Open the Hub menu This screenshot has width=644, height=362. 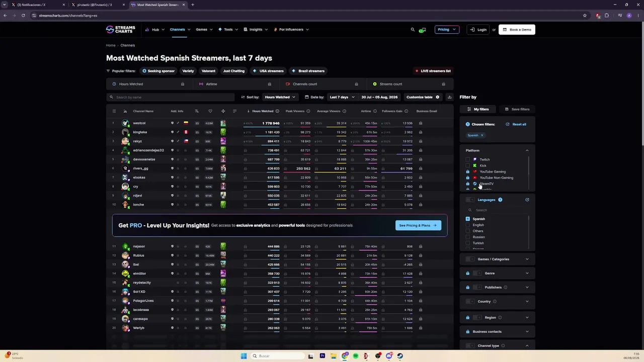point(154,30)
